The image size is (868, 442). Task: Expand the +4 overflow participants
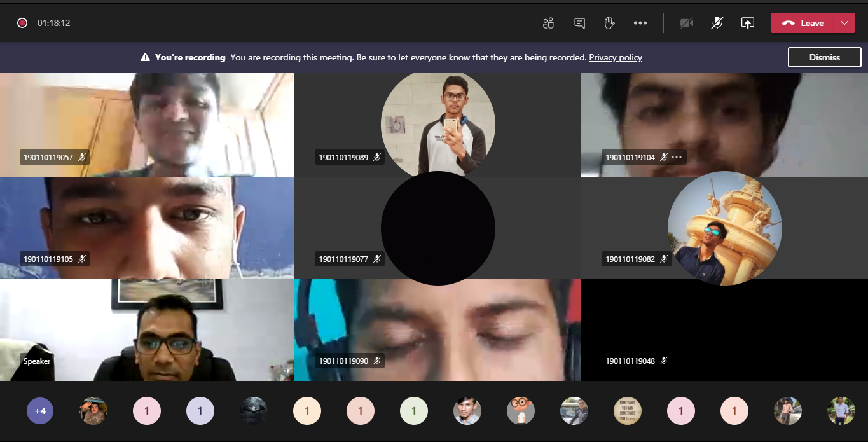40,411
